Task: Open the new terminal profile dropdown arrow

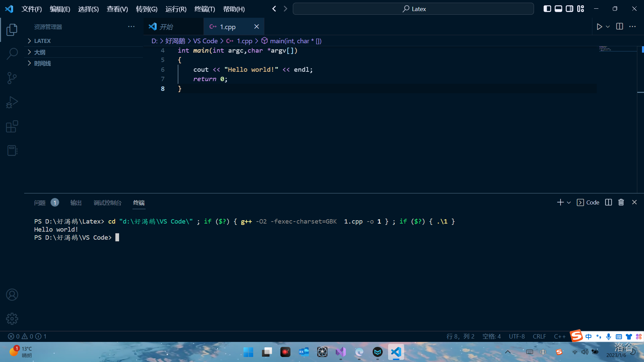Action: pyautogui.click(x=569, y=202)
